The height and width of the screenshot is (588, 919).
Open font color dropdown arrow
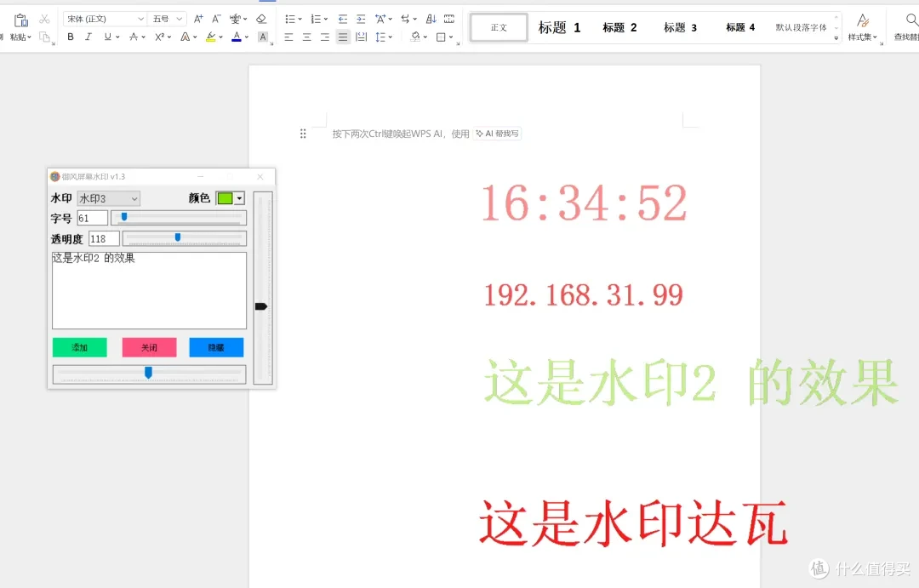click(x=247, y=37)
